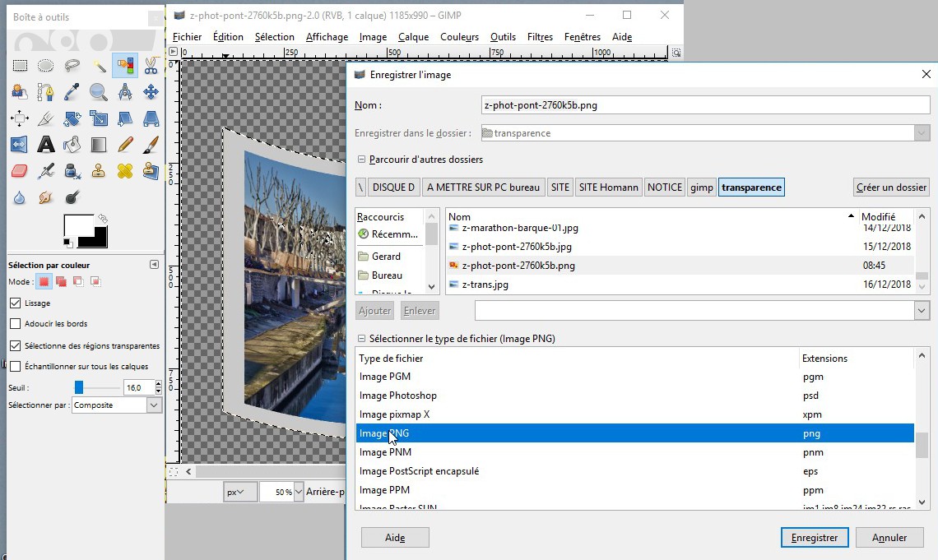
Task: Uncheck Sélectionne des régions transparentes
Action: 16,345
